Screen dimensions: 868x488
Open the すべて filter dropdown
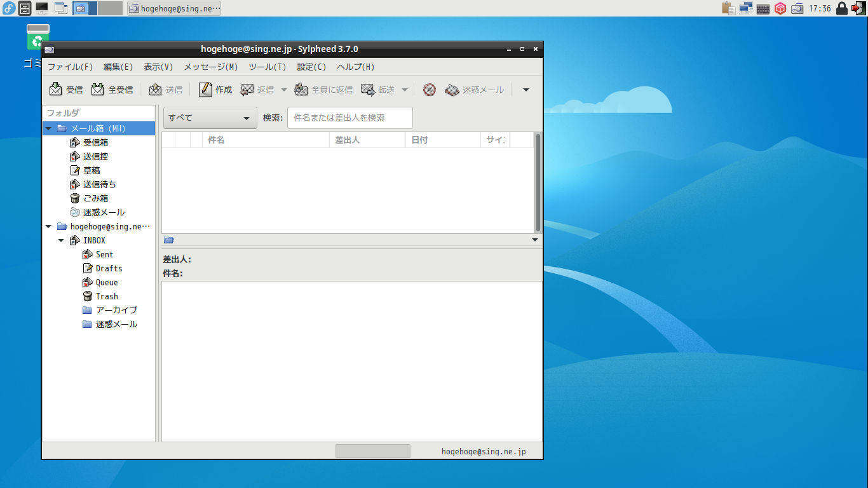(x=210, y=118)
